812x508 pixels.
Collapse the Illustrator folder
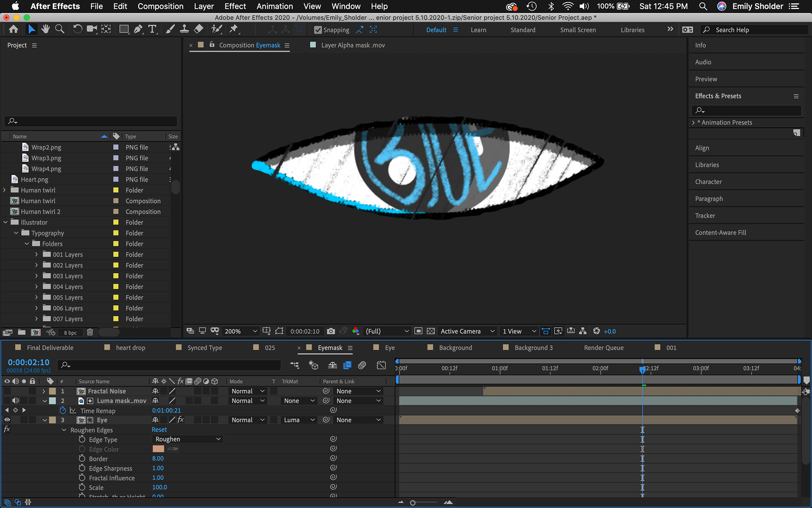tap(5, 222)
